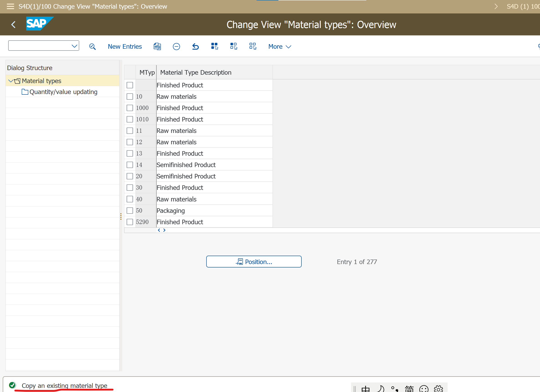Tick checkbox for material type 12
The height and width of the screenshot is (392, 540).
pyautogui.click(x=130, y=142)
